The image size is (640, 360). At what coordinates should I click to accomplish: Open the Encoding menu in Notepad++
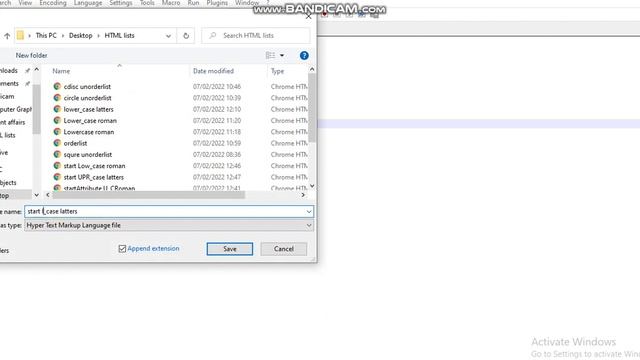click(x=53, y=3)
